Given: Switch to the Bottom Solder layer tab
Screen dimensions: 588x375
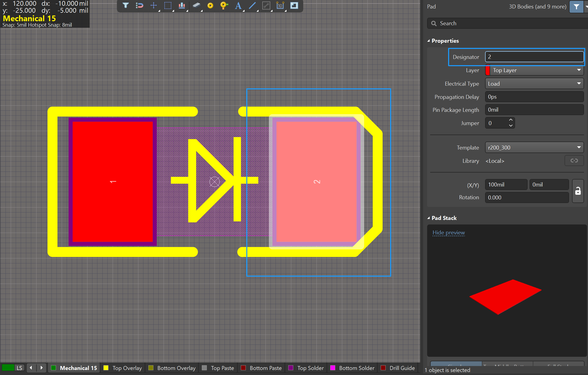Looking at the screenshot, I should click(352, 368).
